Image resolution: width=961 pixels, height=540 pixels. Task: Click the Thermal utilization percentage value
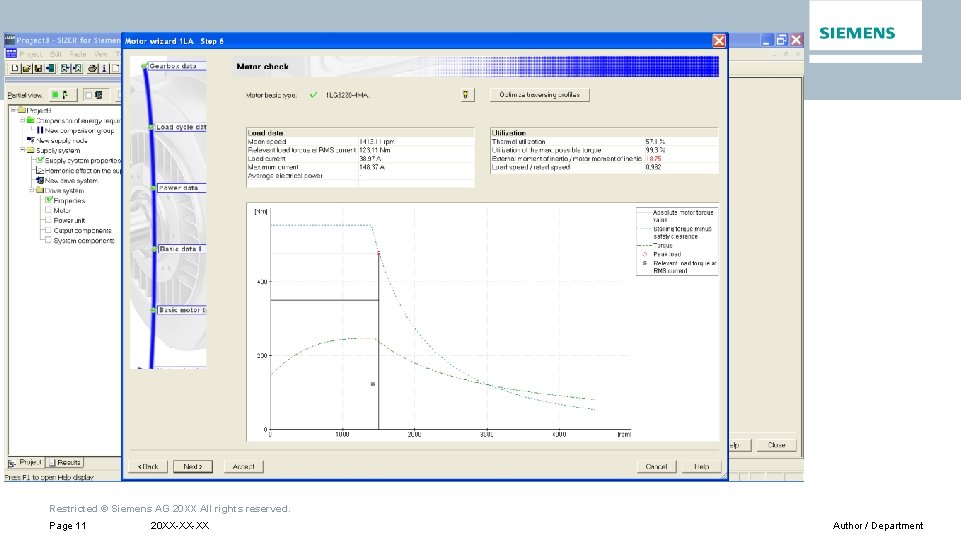click(x=655, y=142)
